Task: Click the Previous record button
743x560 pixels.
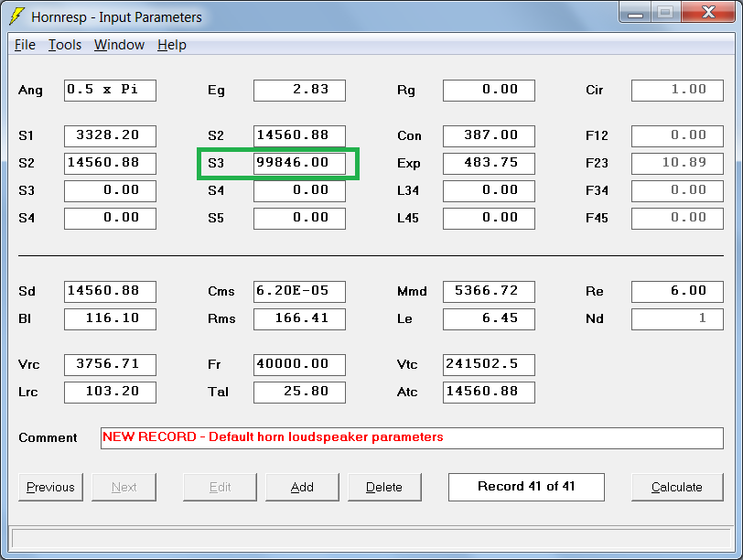Action: tap(50, 487)
